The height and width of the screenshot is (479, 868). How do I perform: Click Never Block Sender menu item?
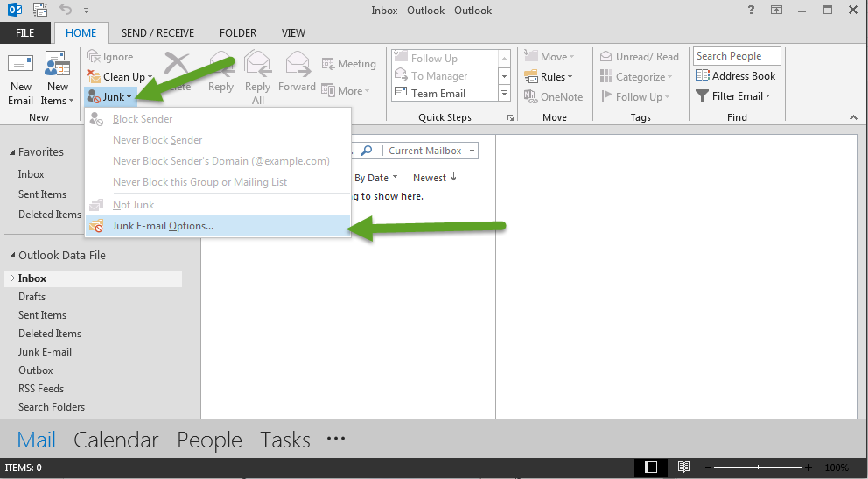pyautogui.click(x=218, y=140)
